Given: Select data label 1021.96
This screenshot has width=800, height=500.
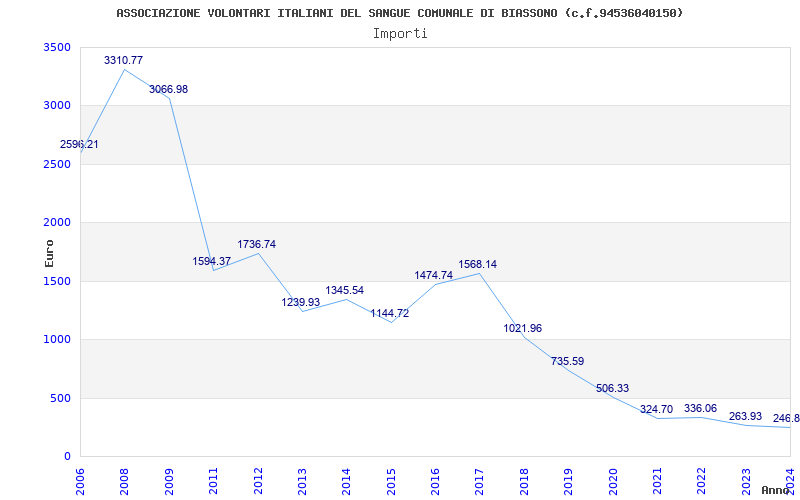Looking at the screenshot, I should 522,328.
